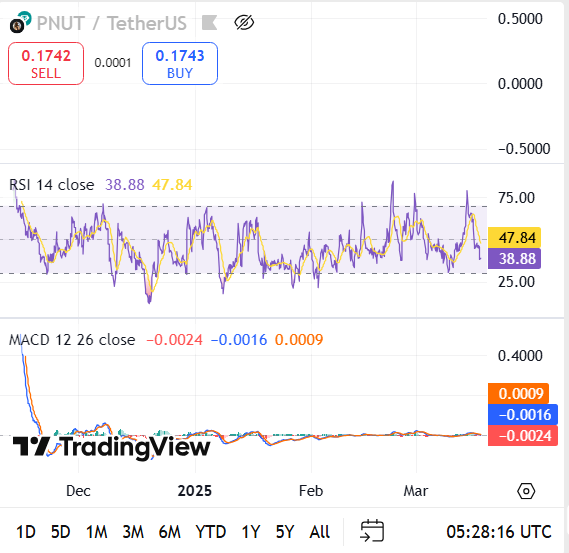Image resolution: width=569 pixels, height=553 pixels.
Task: Click the PNUT / TetherUS symbol title
Action: (x=112, y=23)
